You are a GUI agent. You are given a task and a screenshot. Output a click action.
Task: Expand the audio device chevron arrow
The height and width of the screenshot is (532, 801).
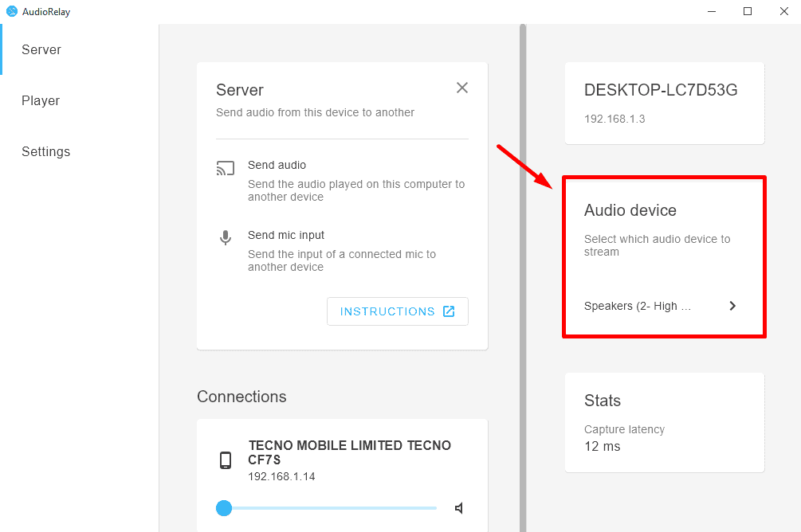732,306
